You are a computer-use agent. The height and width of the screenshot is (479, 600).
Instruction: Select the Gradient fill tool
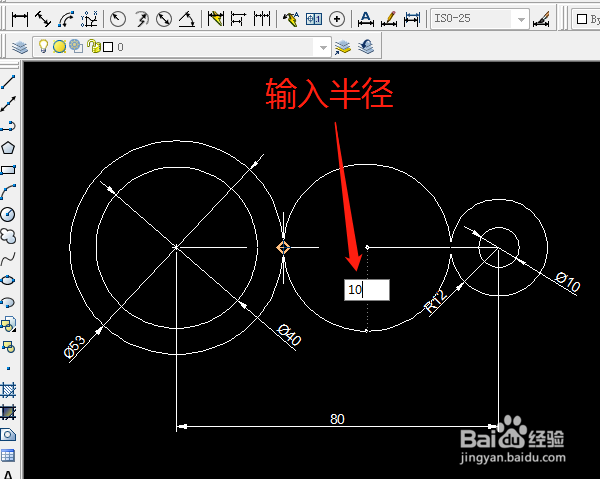click(8, 412)
